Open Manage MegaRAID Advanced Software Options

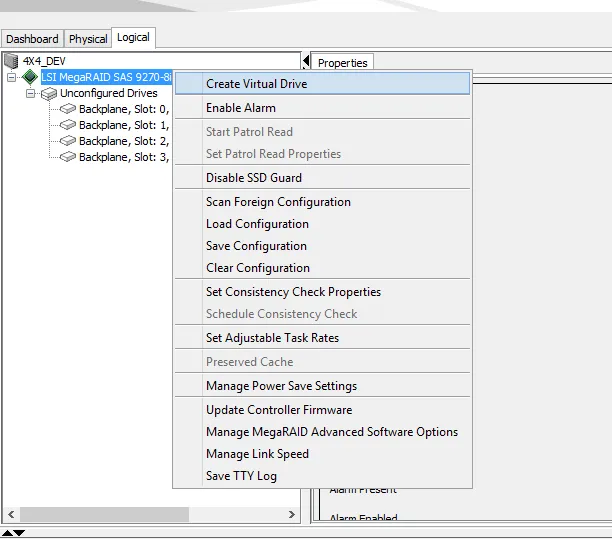coord(322,432)
